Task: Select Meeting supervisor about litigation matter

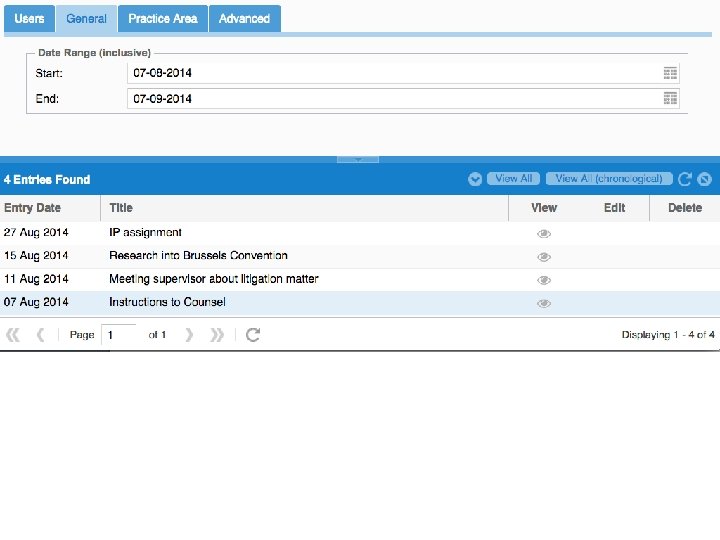Action: [x=214, y=279]
